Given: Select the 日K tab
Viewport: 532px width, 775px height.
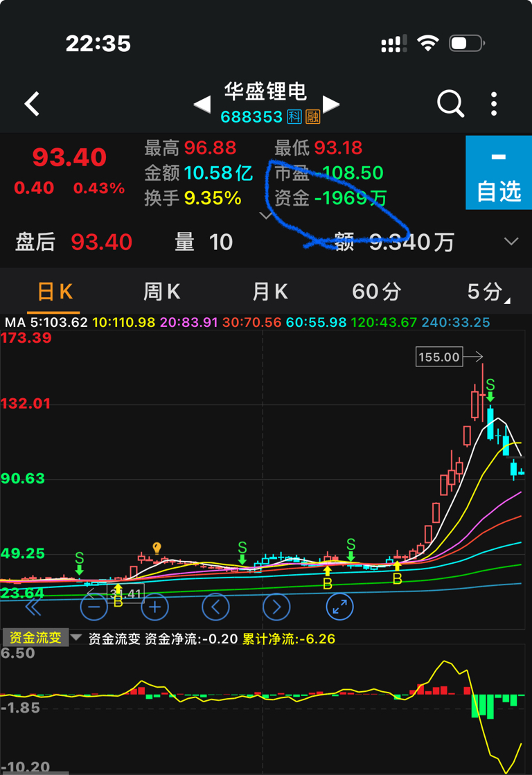Looking at the screenshot, I should (55, 292).
